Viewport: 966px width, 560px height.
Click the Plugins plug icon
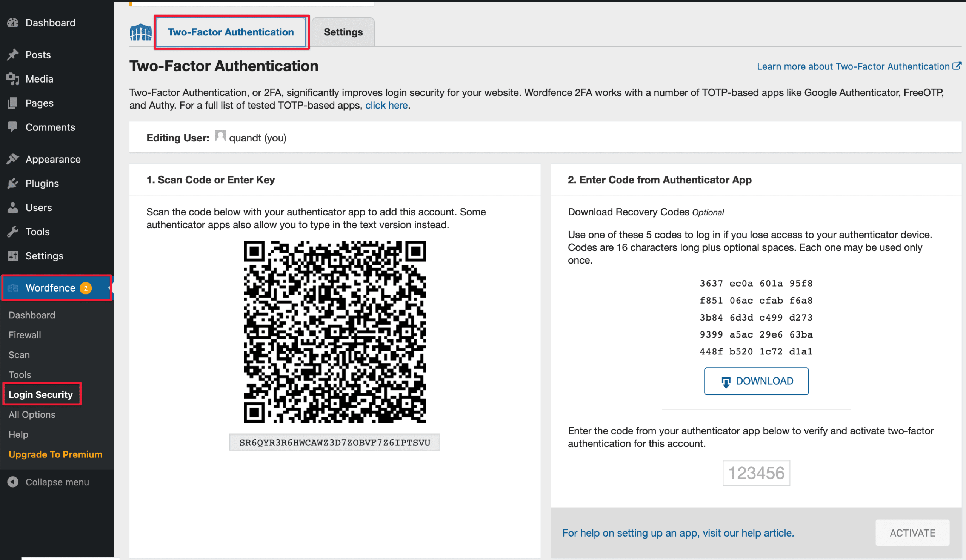tap(13, 184)
